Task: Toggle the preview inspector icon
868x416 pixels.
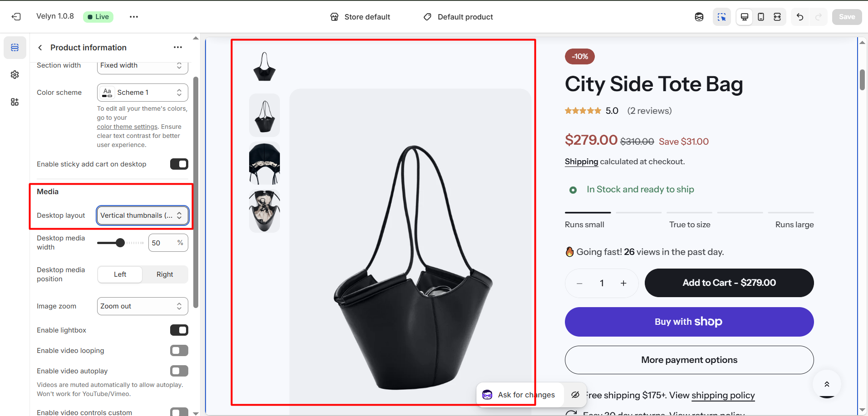Action: pos(721,17)
